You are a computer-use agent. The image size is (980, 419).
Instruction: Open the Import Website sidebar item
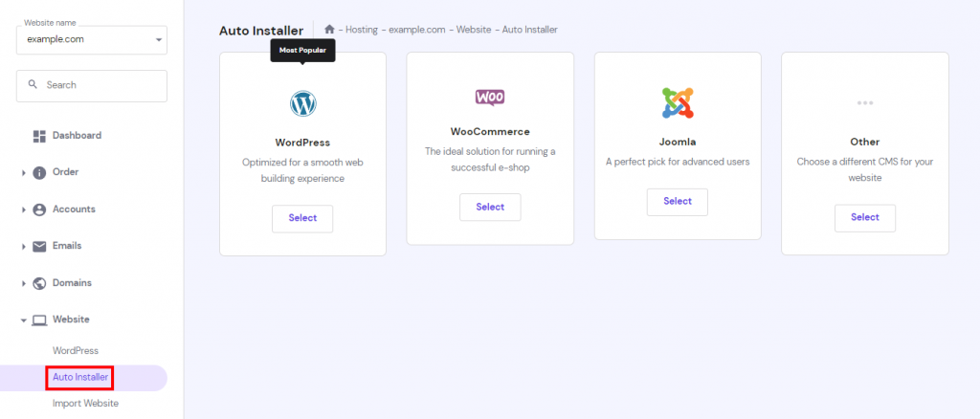coord(85,404)
